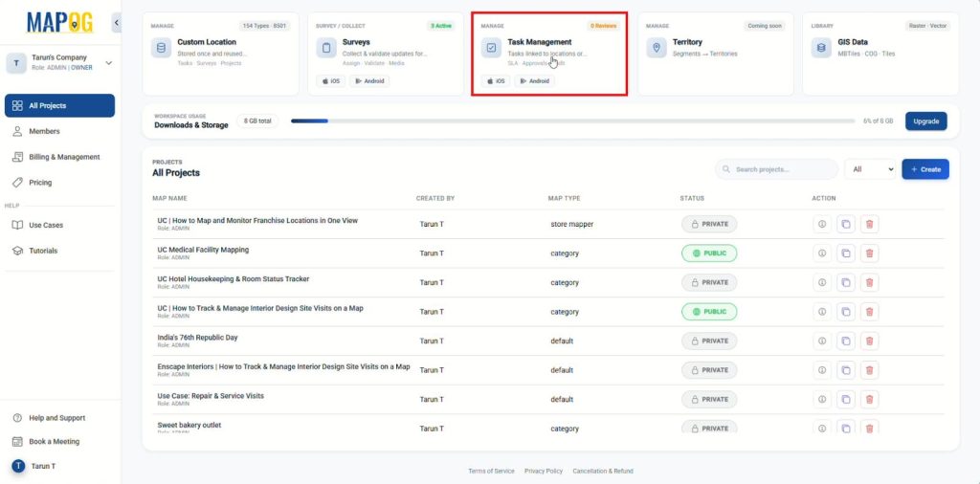This screenshot has width=980, height=484.
Task: Click iOS badge on Task Management card
Action: (x=496, y=81)
